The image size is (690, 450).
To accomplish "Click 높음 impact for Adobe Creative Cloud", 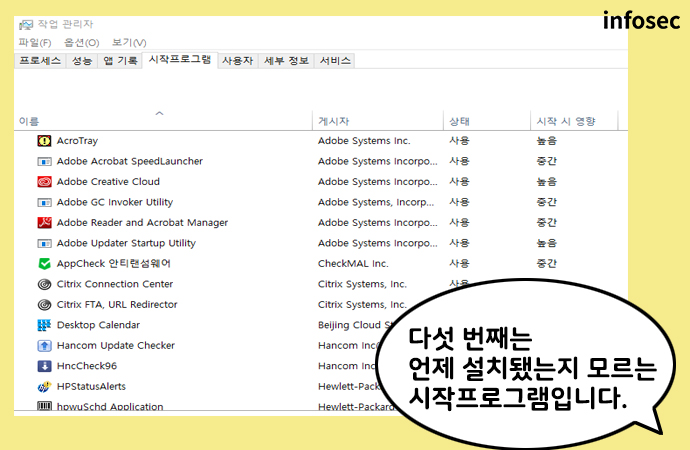I will pyautogui.click(x=547, y=182).
